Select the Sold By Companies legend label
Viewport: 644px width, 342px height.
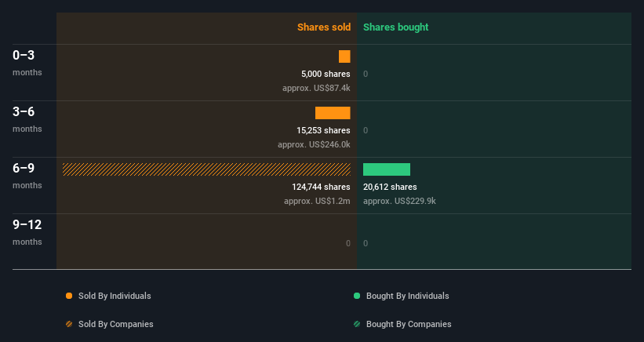pos(116,324)
